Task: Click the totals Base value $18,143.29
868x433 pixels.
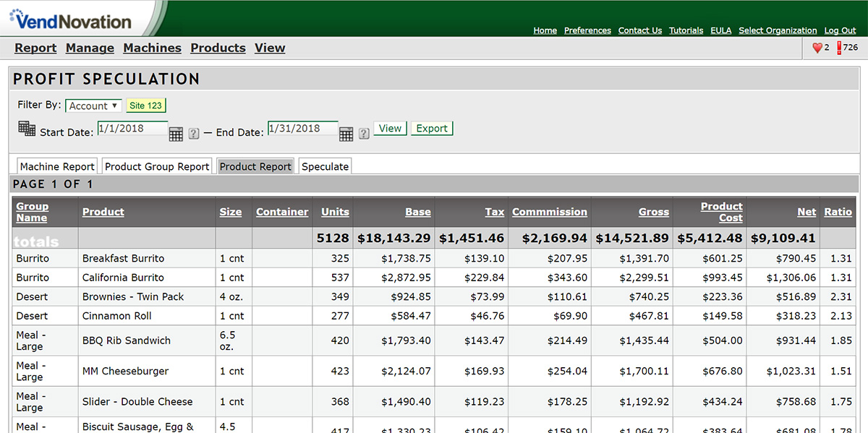Action: [394, 238]
